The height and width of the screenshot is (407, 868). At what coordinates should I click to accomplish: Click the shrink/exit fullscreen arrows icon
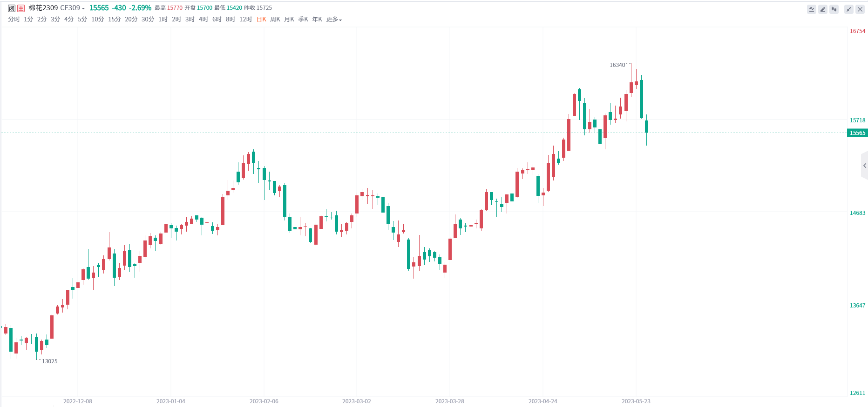coord(849,9)
